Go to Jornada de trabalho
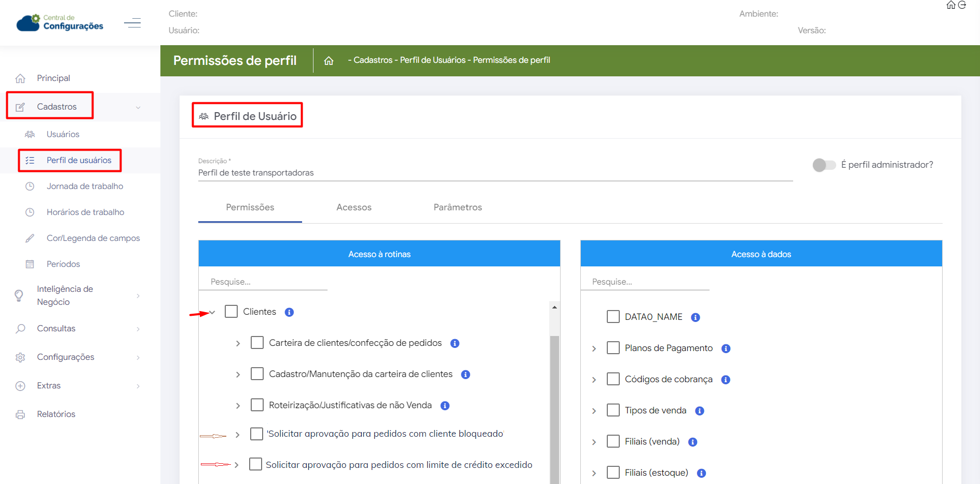Screen dimensions: 980x484 85,186
